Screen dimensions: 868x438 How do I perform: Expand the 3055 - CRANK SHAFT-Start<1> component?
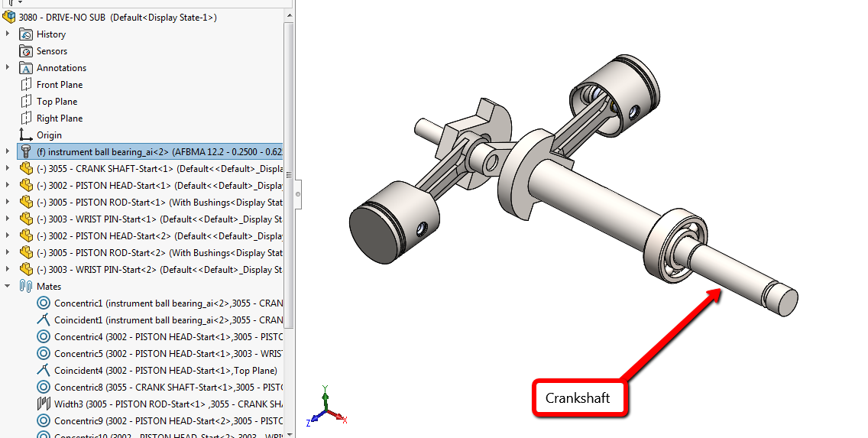7,168
